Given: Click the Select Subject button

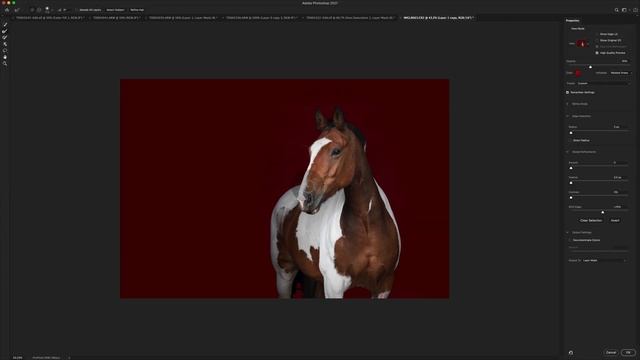Looking at the screenshot, I should [x=116, y=10].
